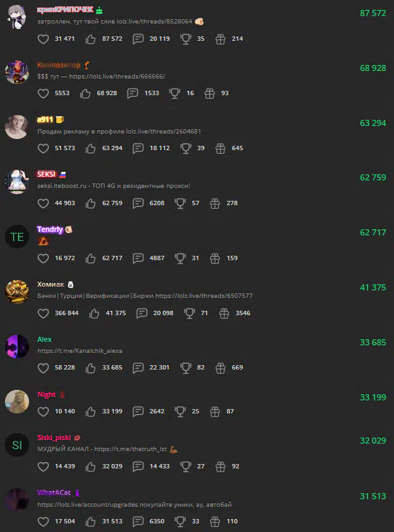Click trophy icon in WhatACat's row
The height and width of the screenshot is (532, 394).
(180, 521)
